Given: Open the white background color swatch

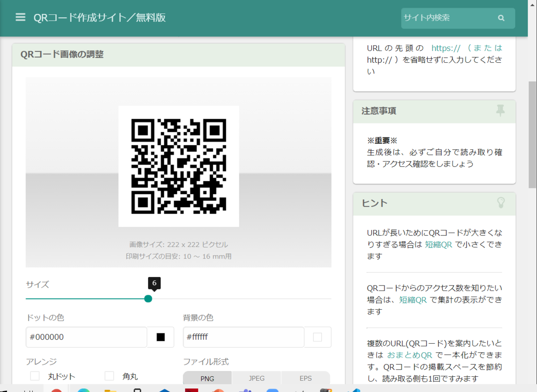Looking at the screenshot, I should click(318, 337).
